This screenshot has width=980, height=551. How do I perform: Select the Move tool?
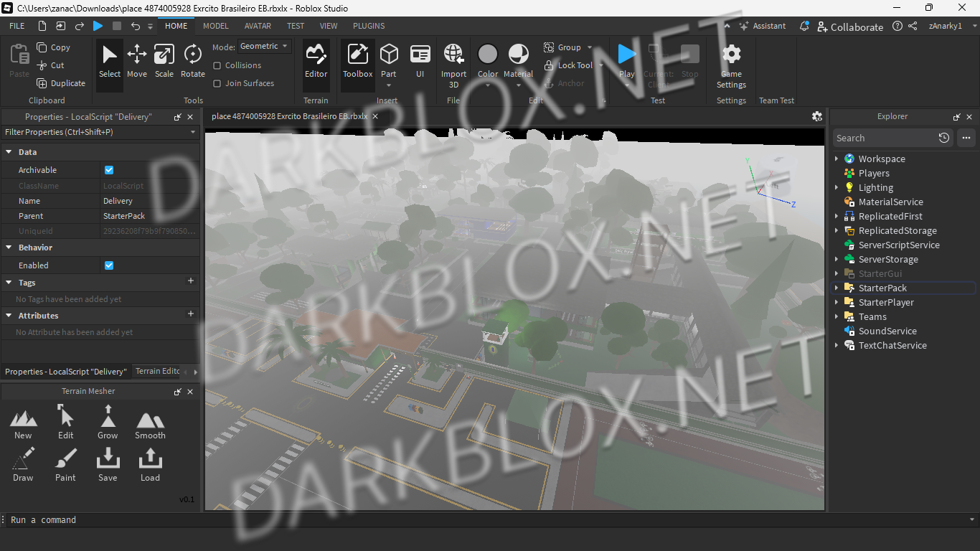pyautogui.click(x=137, y=62)
